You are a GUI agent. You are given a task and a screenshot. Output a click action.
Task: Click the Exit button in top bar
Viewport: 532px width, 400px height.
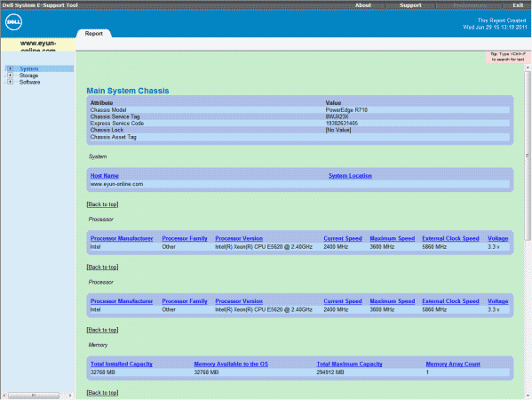518,5
